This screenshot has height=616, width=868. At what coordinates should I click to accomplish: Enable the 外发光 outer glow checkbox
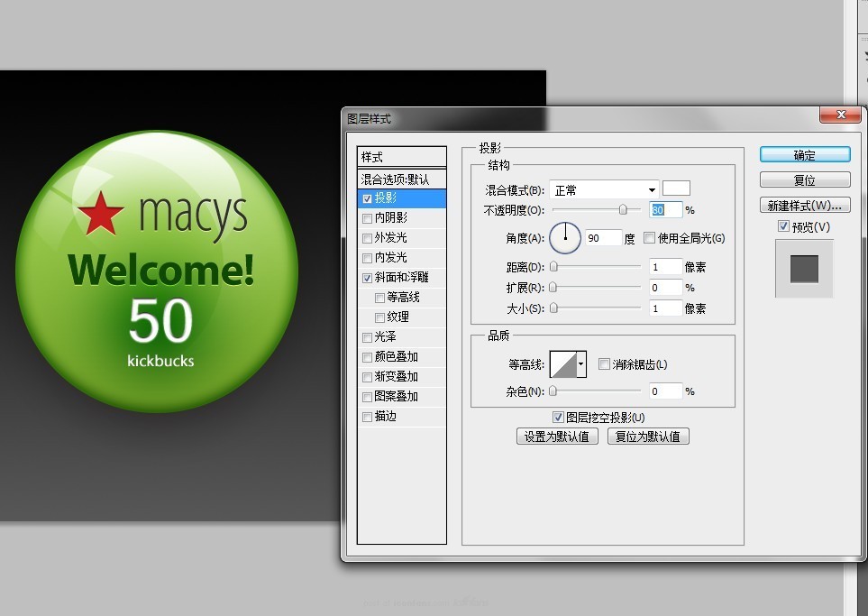click(367, 238)
